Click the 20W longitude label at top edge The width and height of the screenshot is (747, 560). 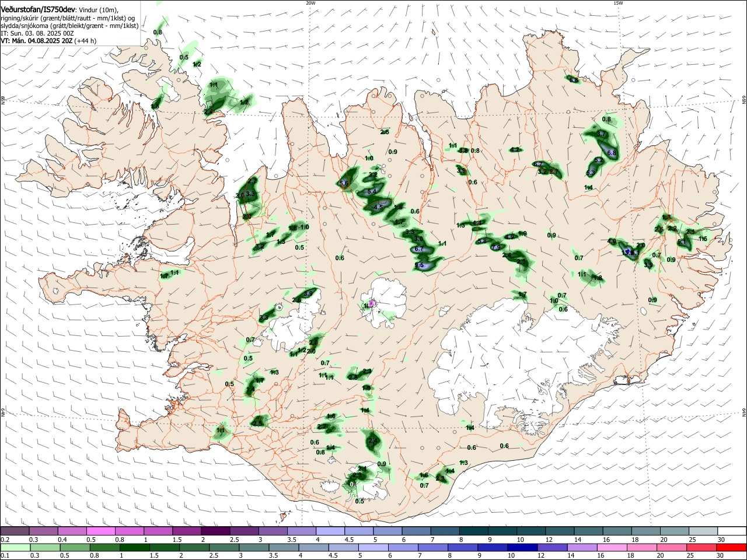(310, 3)
